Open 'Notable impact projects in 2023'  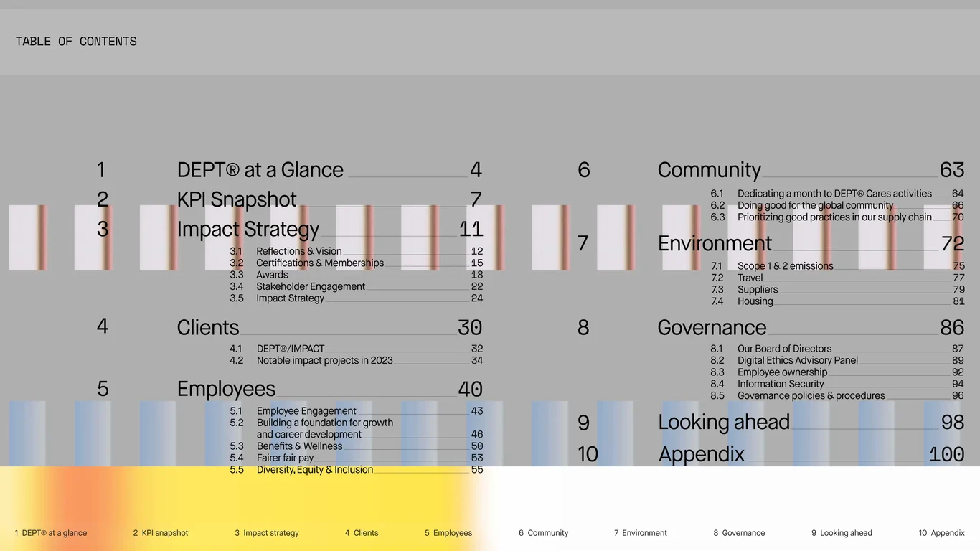(325, 361)
